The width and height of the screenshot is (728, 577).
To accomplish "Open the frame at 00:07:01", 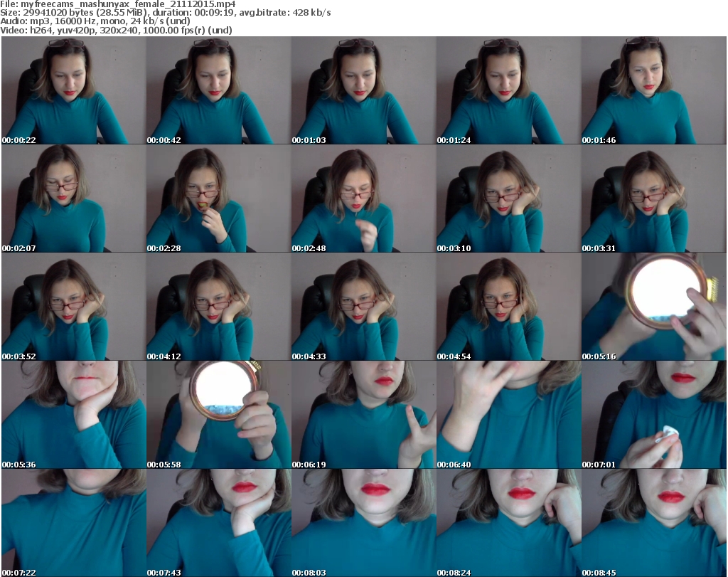I will (653, 415).
